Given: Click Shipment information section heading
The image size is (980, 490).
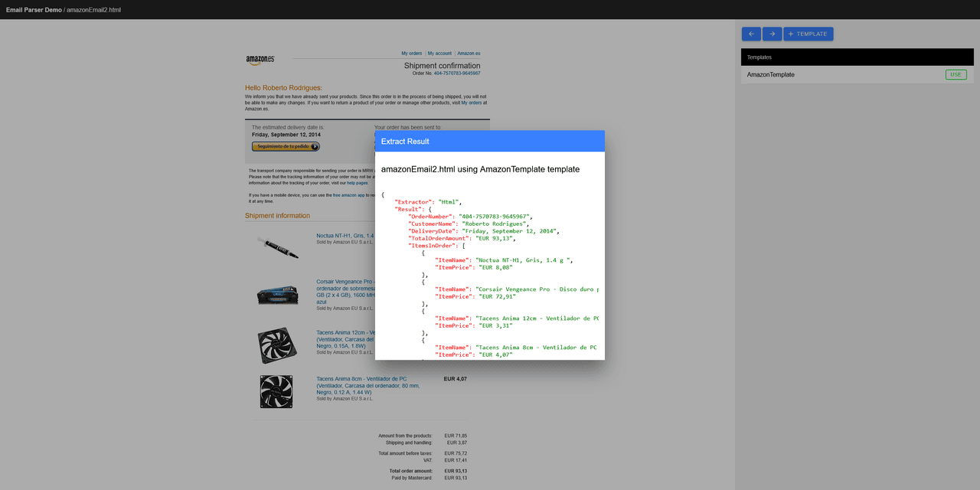Looking at the screenshot, I should (277, 216).
